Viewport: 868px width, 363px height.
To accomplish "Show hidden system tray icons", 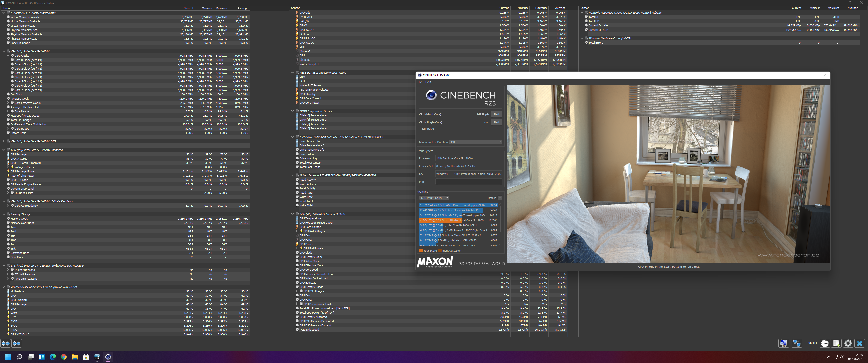I will coord(829,357).
